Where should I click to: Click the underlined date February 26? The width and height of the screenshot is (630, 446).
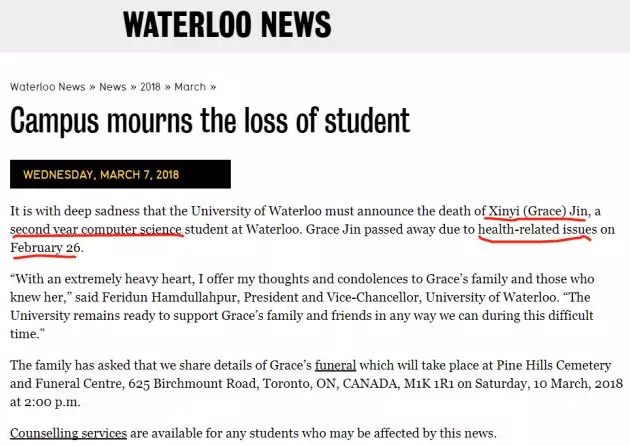45,248
